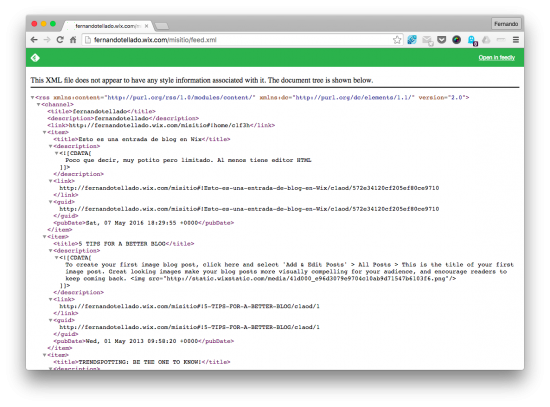Click channel link ending home/clf3h
550x407 pixels.
pyautogui.click(x=161, y=125)
